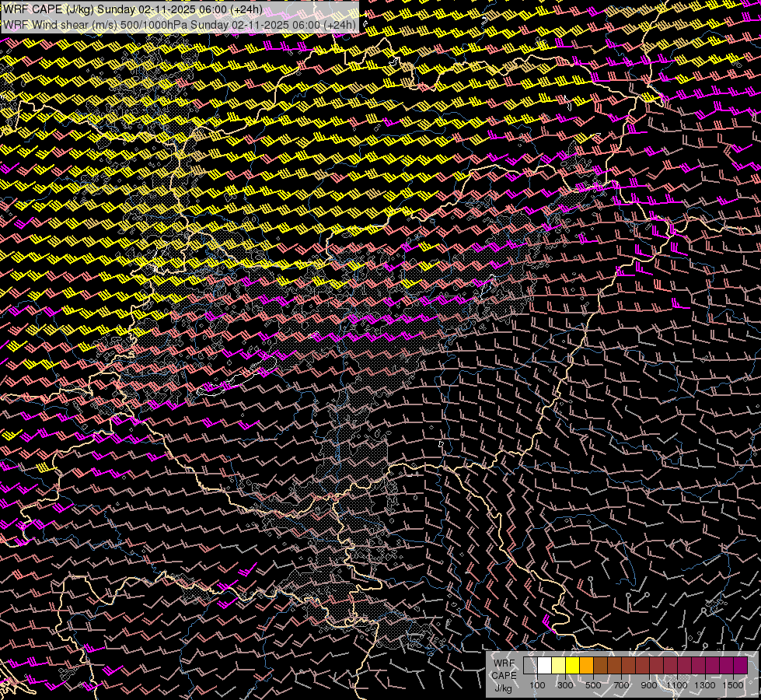Select the pale yellow legend swatch
This screenshot has width=761, height=700.
[x=558, y=666]
